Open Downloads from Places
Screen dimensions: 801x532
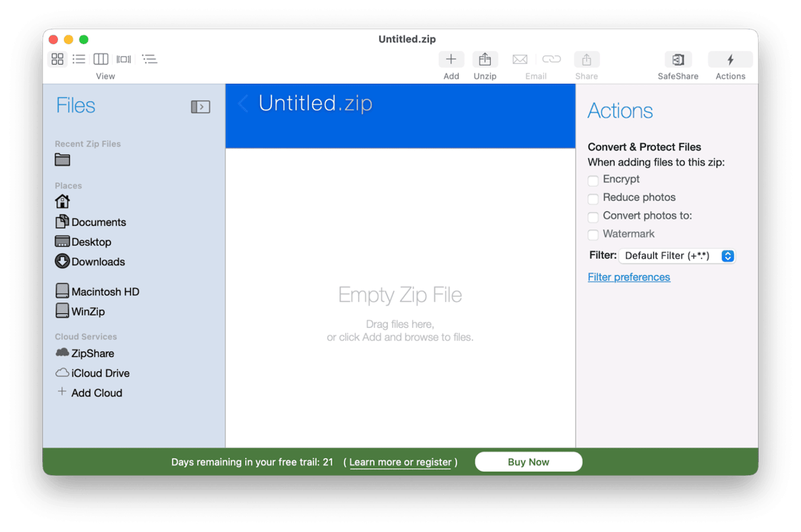pos(96,261)
